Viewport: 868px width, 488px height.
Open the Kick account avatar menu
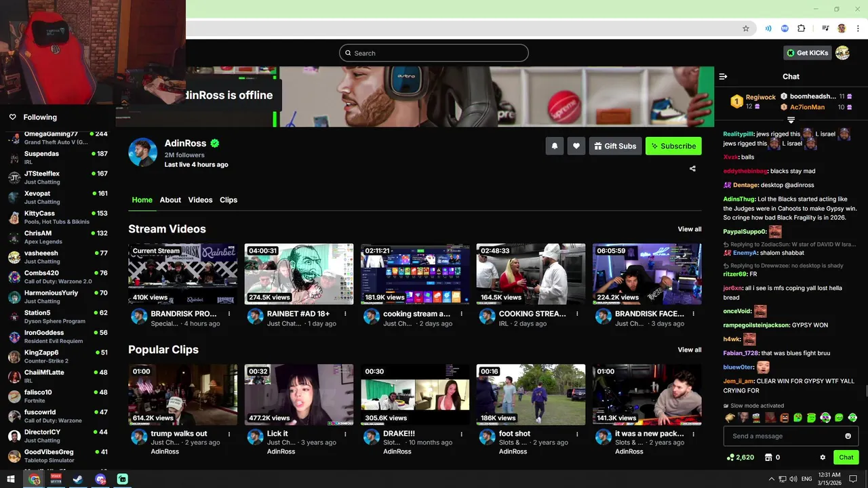coord(842,53)
